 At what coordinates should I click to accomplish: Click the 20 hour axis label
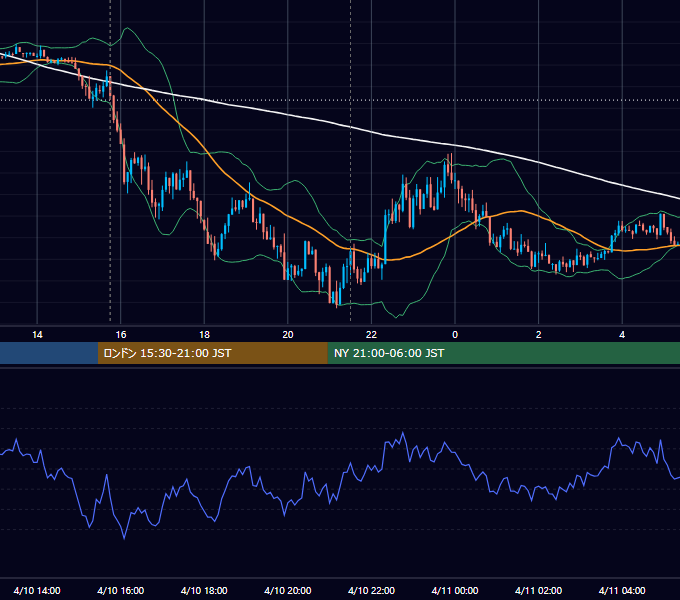pos(288,335)
